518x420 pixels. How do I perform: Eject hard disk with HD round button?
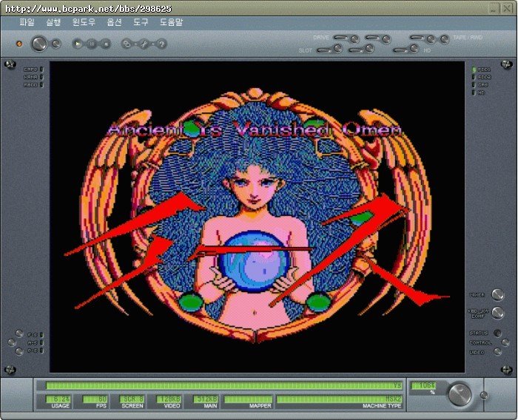[414, 49]
